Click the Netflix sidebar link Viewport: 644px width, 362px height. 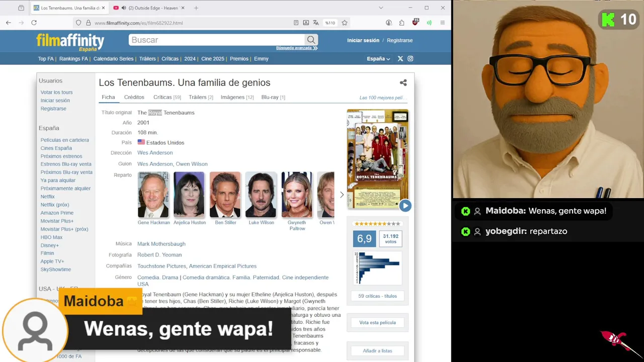(48, 197)
